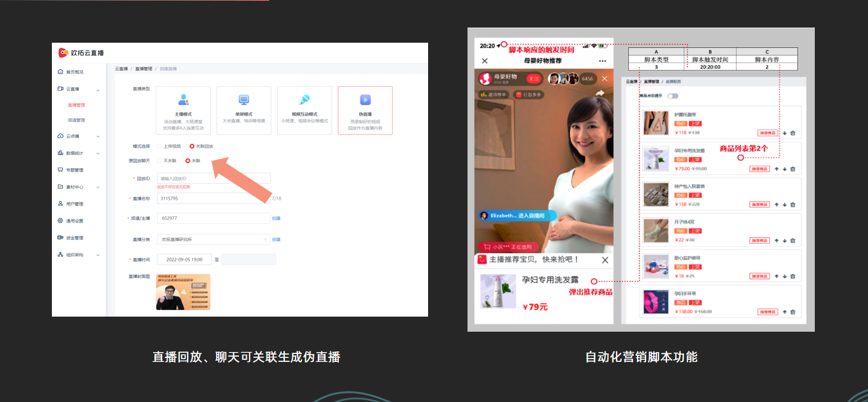Click 云直播 in the create-live breadcrumb

[x=121, y=68]
